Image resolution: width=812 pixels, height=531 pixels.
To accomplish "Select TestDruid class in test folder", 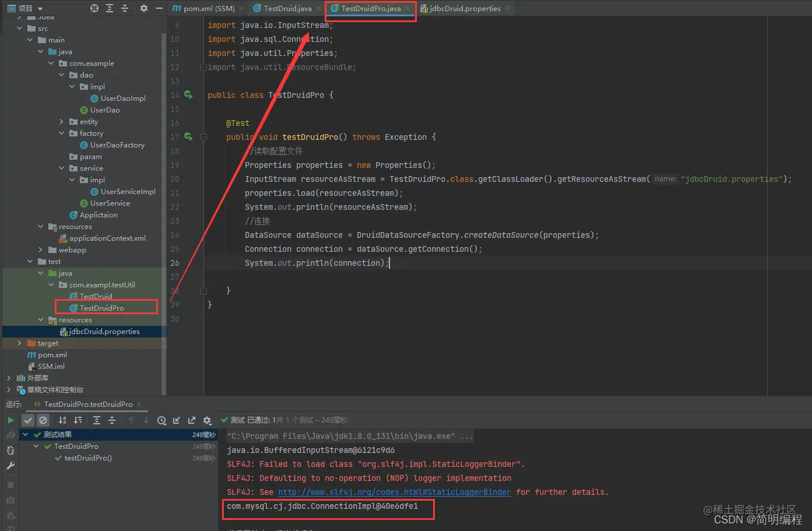I will tap(96, 296).
